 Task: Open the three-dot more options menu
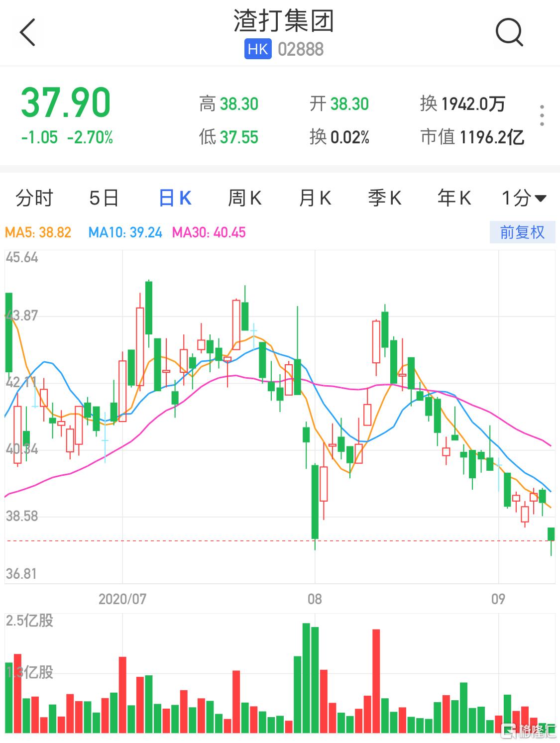(x=542, y=115)
